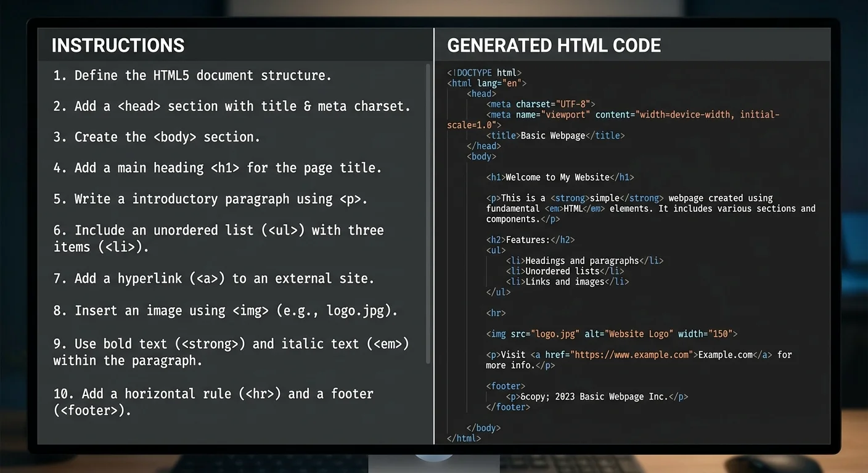Viewport: 868px width, 473px height.
Task: Click the opening <head> tag
Action: pos(481,94)
